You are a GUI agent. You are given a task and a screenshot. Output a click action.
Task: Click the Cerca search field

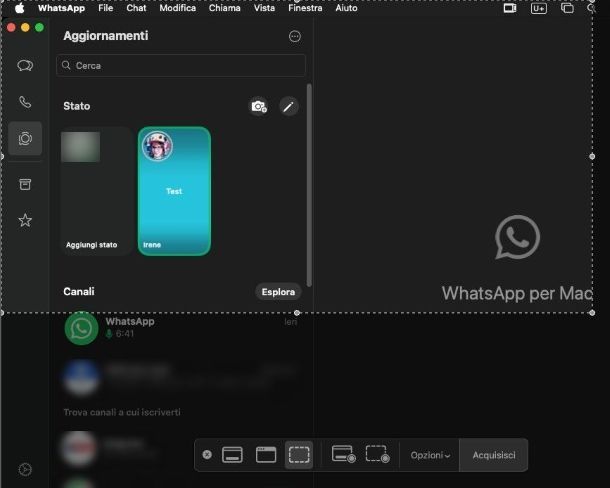click(x=181, y=65)
